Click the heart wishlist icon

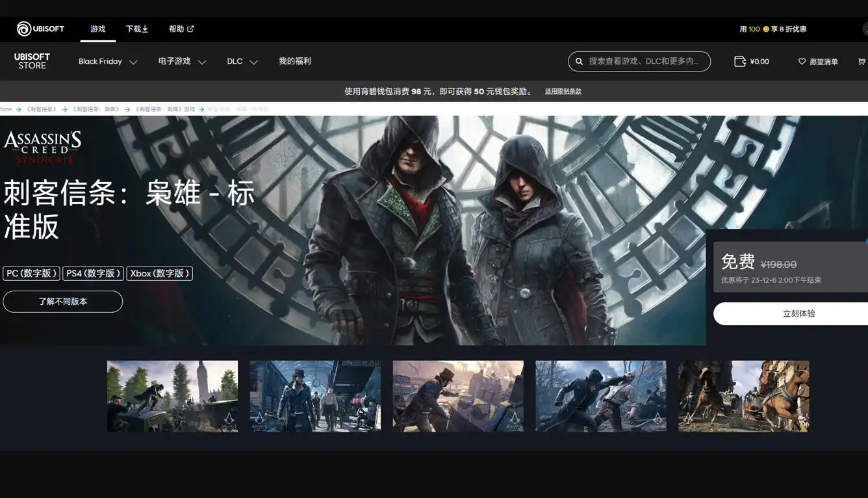tap(802, 61)
